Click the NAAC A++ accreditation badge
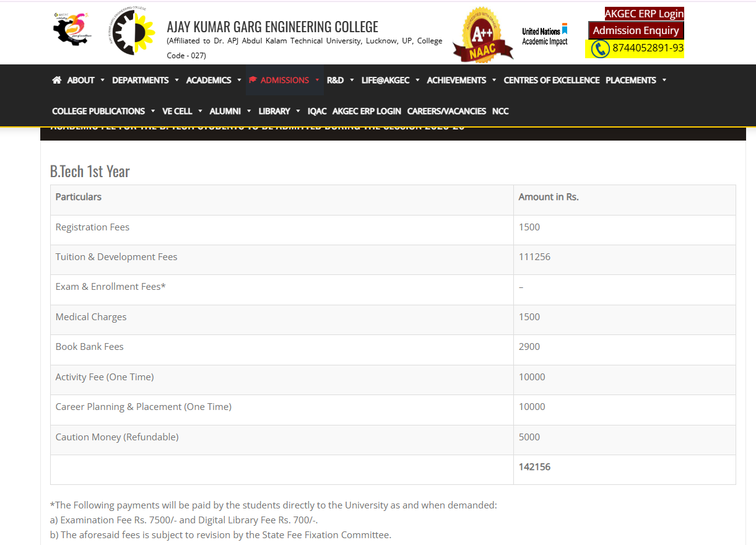The height and width of the screenshot is (545, 756). pyautogui.click(x=483, y=35)
